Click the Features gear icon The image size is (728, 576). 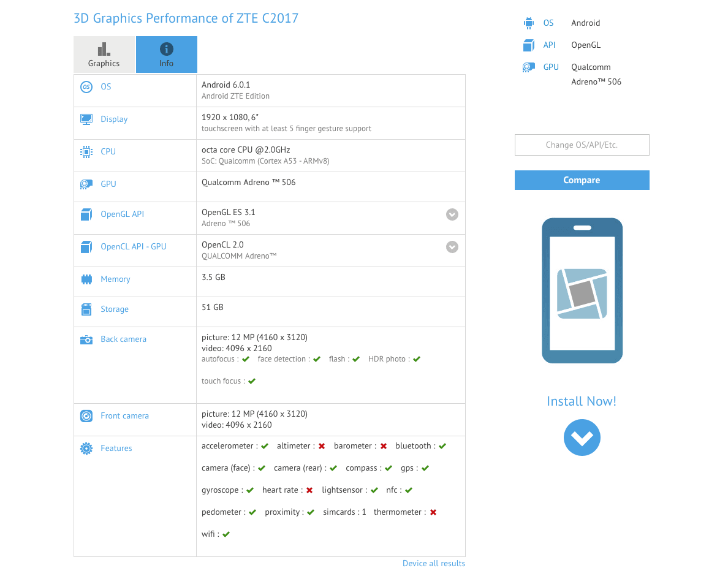86,449
